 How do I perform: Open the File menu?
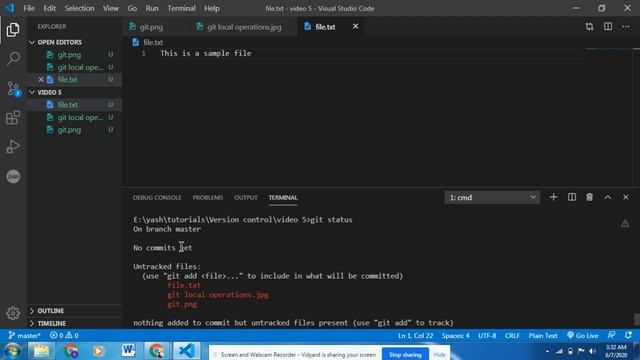(29, 8)
